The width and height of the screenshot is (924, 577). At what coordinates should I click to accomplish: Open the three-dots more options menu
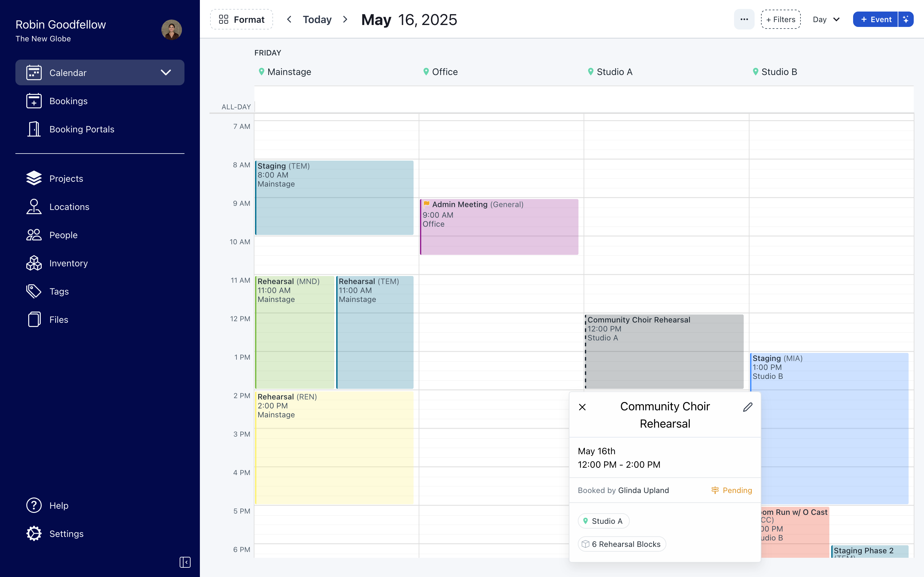point(744,20)
